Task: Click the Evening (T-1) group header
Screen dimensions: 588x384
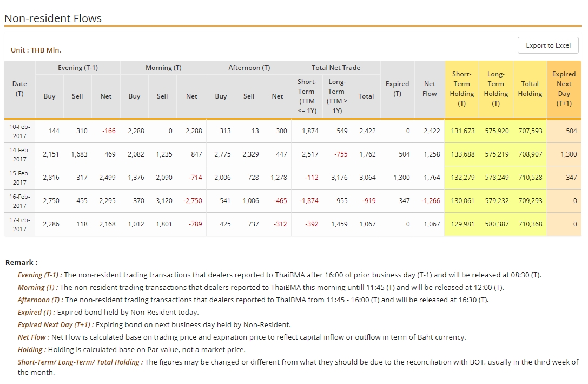Action: pos(77,68)
